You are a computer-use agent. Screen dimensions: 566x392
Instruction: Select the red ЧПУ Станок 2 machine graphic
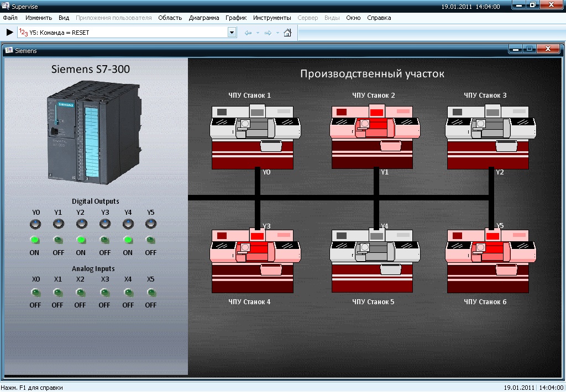coord(375,137)
